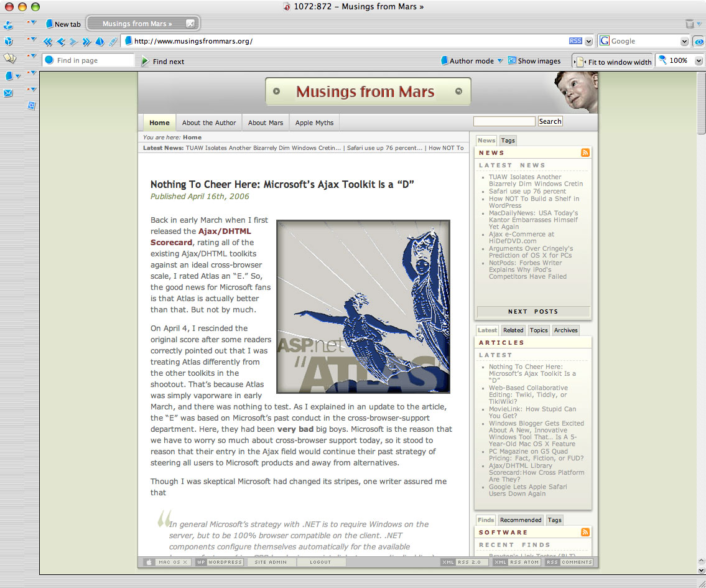Open the Ajax/DHTML Scorecard link
Image resolution: width=706 pixels, height=588 pixels.
pos(201,237)
